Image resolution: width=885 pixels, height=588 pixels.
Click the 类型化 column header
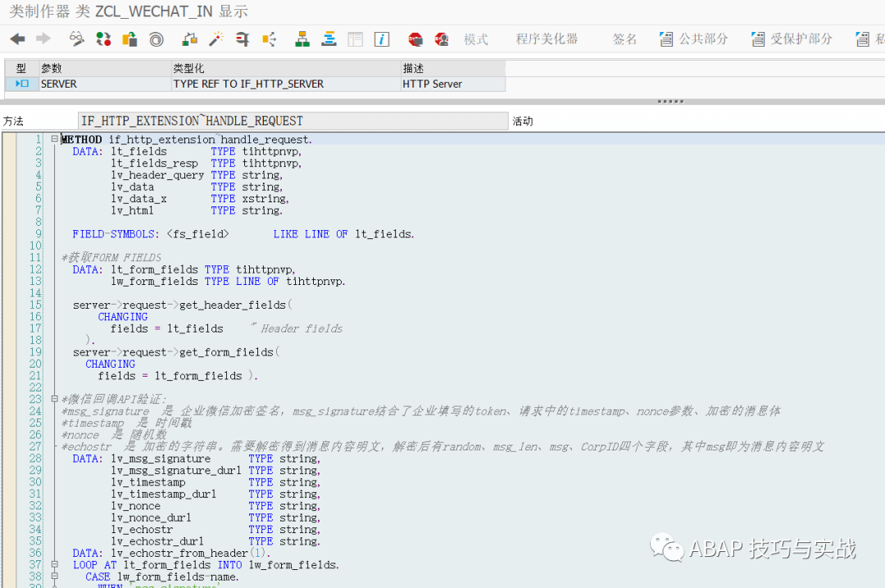pos(286,68)
